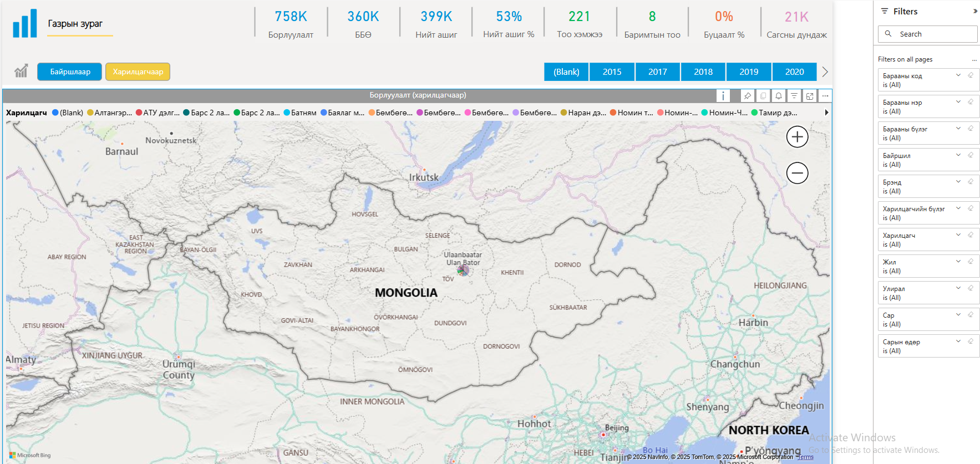Image resolution: width=980 pixels, height=464 pixels.
Task: Switch to the Харилцагчаар view
Action: [138, 72]
